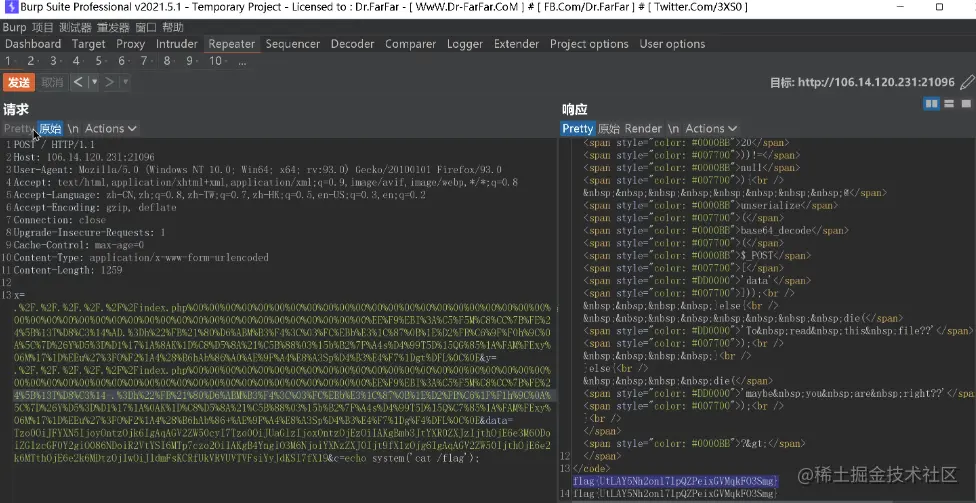Select the Repeater tab
Screen dimensions: 976x503
(232, 44)
